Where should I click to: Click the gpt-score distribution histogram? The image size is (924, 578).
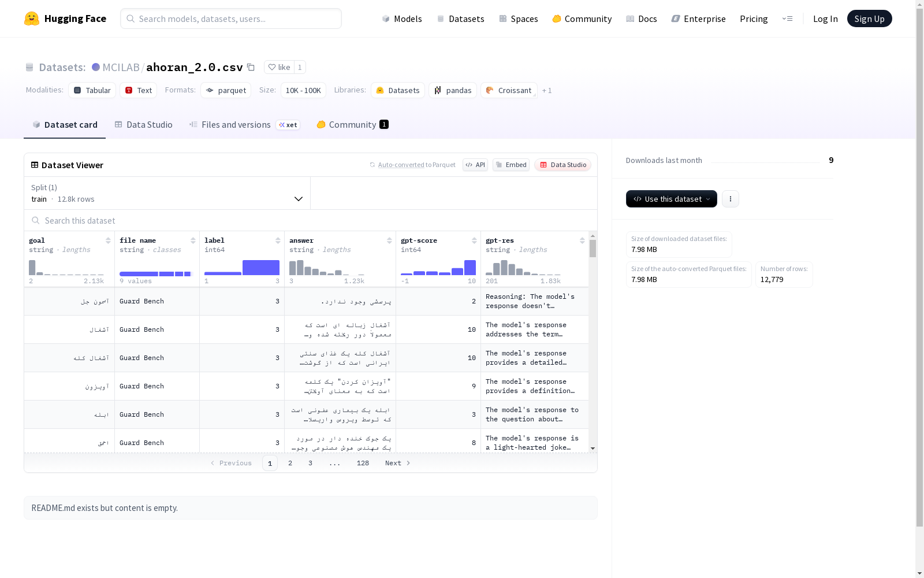pos(438,268)
